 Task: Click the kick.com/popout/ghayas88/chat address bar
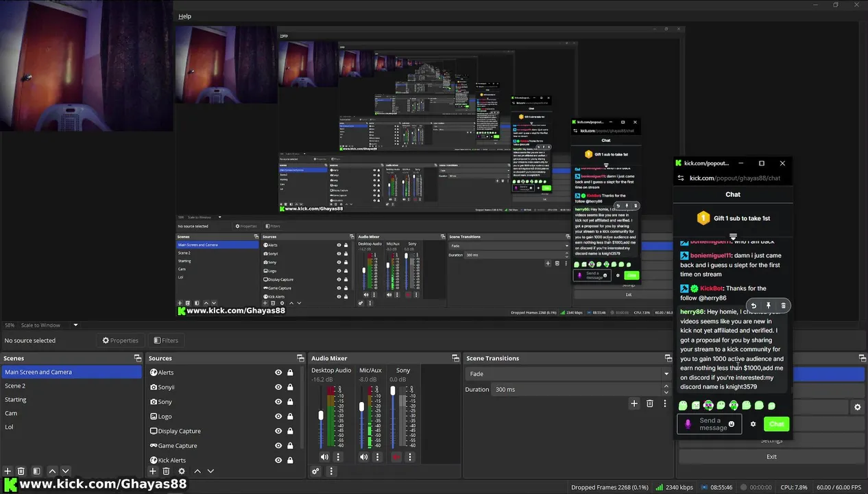coord(735,178)
